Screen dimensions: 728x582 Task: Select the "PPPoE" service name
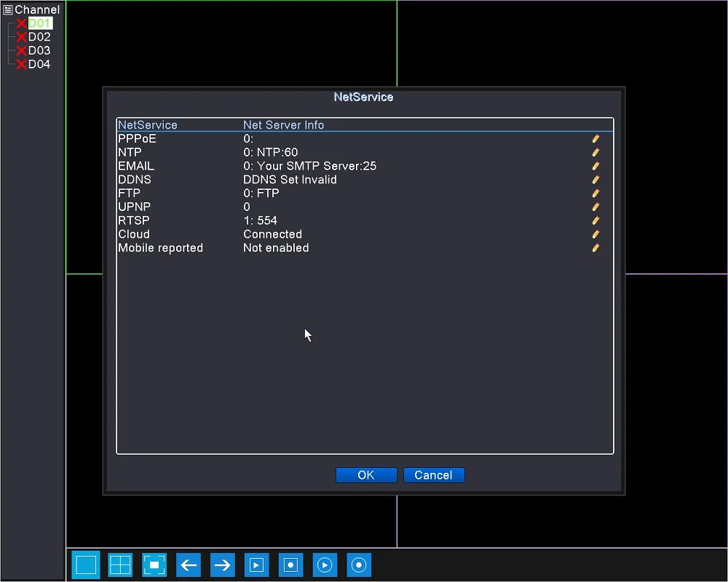(137, 139)
